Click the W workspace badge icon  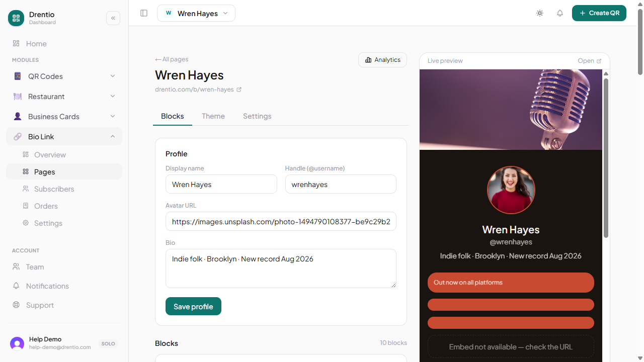point(169,13)
